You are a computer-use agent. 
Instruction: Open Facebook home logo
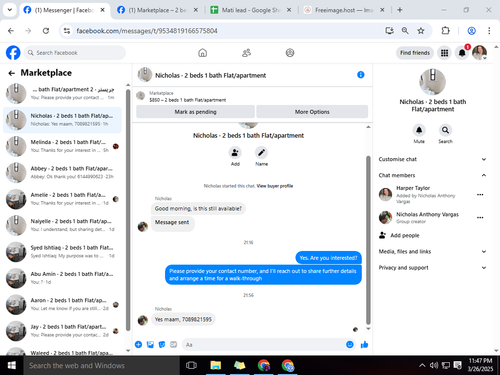click(13, 53)
